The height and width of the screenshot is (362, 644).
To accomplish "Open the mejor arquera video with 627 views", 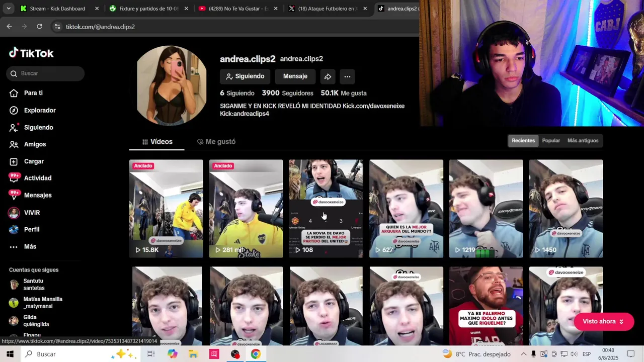I will pyautogui.click(x=406, y=209).
